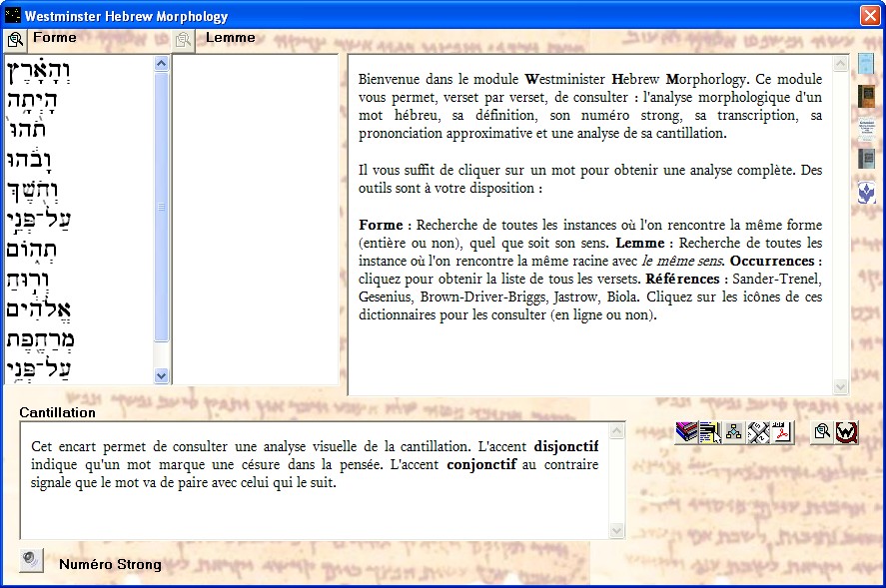Click the PDF document toolbar icon
The width and height of the screenshot is (886, 588).
[x=782, y=432]
